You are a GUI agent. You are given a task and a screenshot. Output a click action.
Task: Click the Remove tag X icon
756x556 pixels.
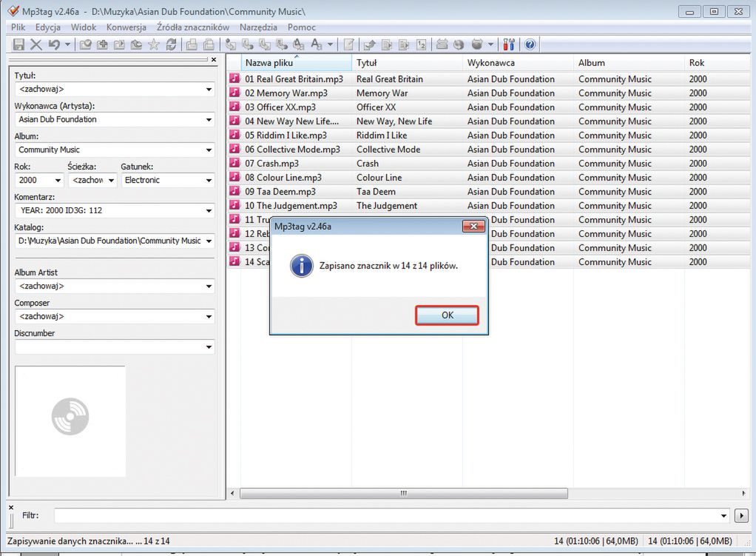tap(36, 45)
